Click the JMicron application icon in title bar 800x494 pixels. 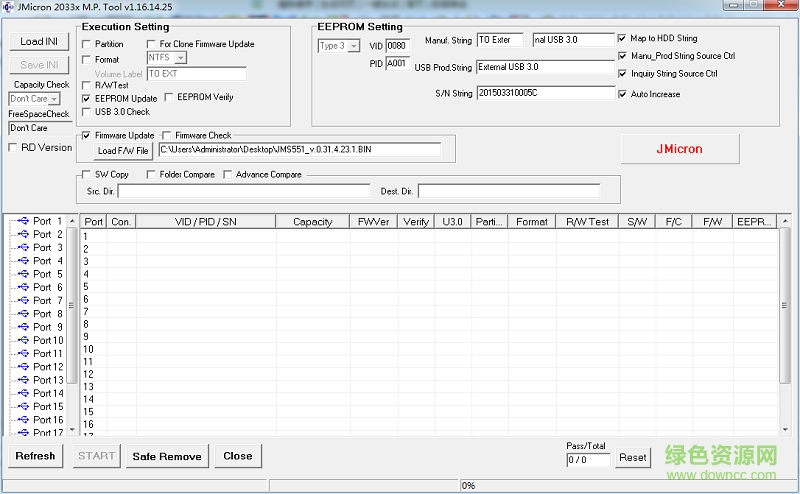[x=8, y=6]
